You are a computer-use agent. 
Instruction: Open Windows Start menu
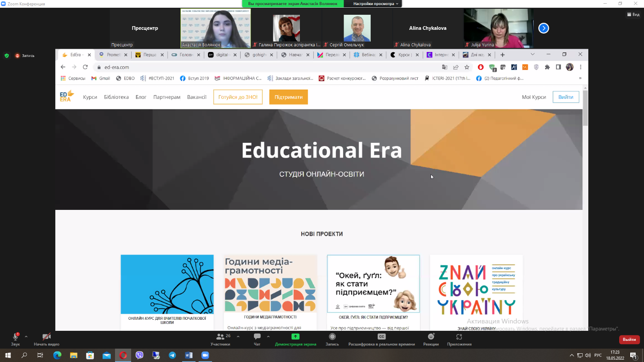[8, 355]
